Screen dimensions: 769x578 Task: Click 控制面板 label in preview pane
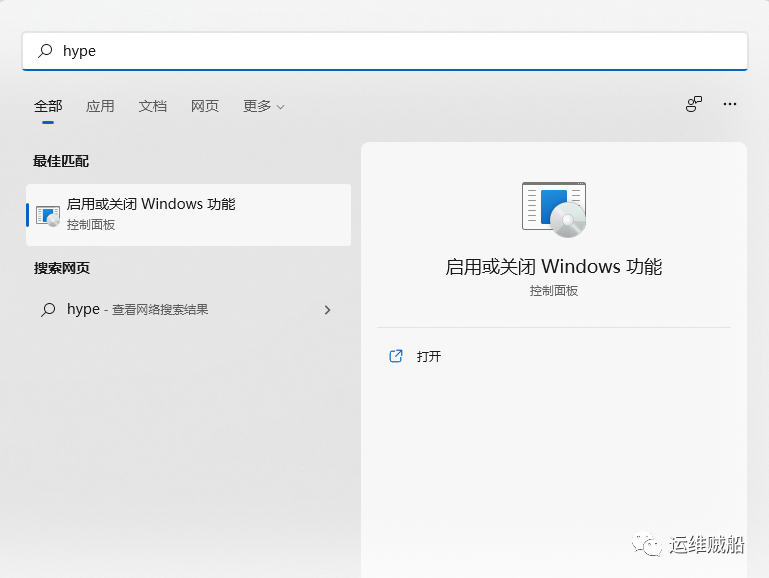click(554, 291)
